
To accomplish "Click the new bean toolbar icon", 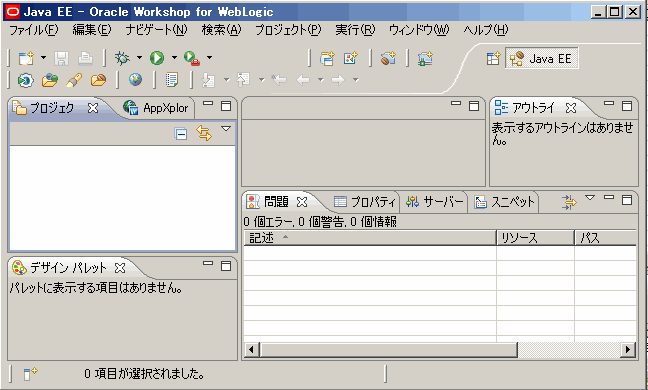I will [388, 58].
